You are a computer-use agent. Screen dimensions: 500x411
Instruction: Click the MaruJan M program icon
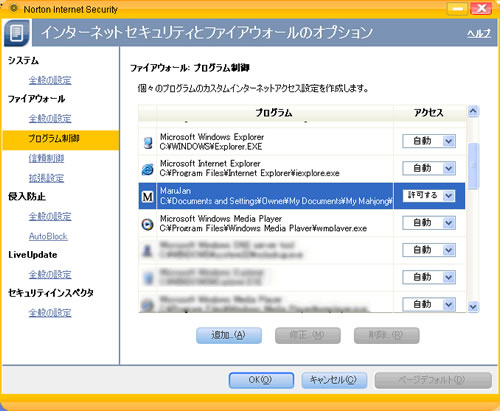148,197
